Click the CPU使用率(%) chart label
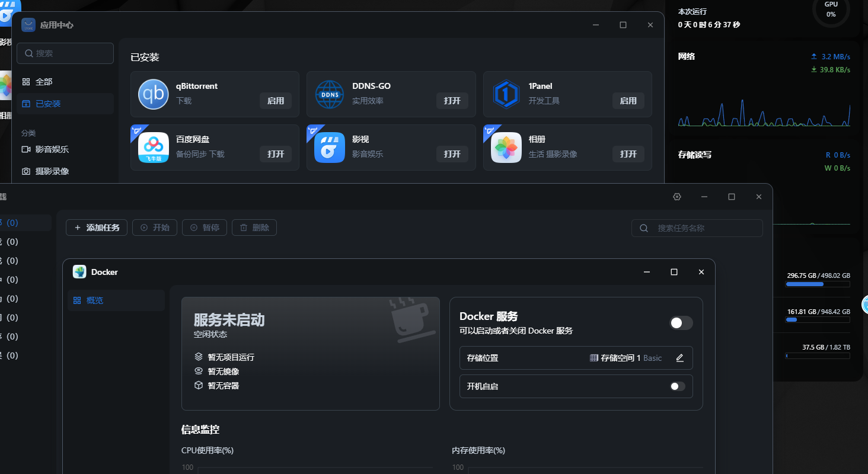The width and height of the screenshot is (868, 474). point(208,450)
